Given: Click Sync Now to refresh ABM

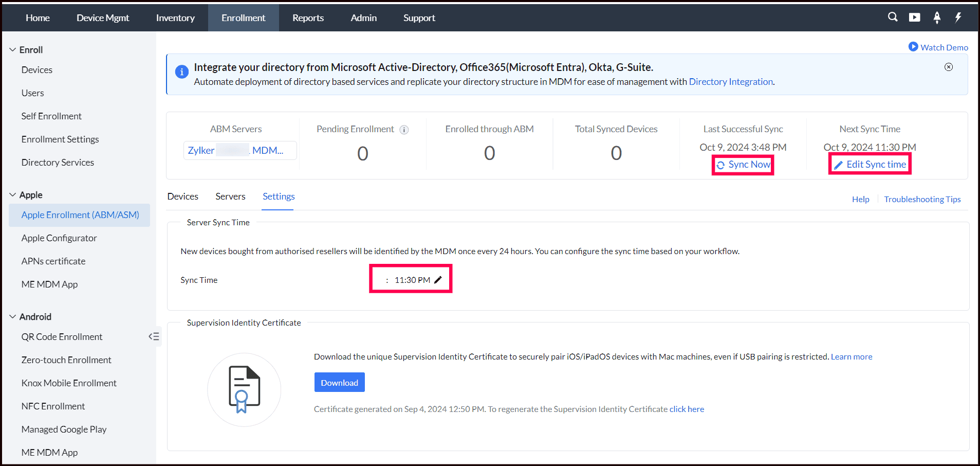Looking at the screenshot, I should 744,165.
